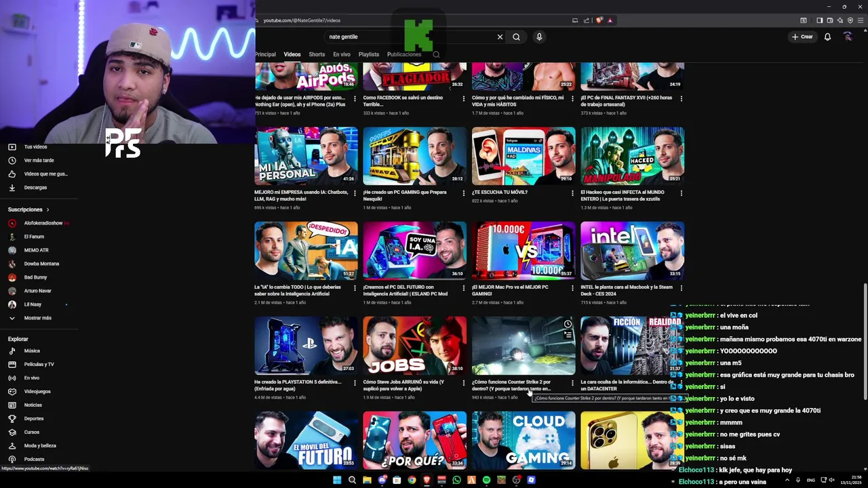Open Discord from the taskbar
The height and width of the screenshot is (488, 868).
click(x=382, y=481)
